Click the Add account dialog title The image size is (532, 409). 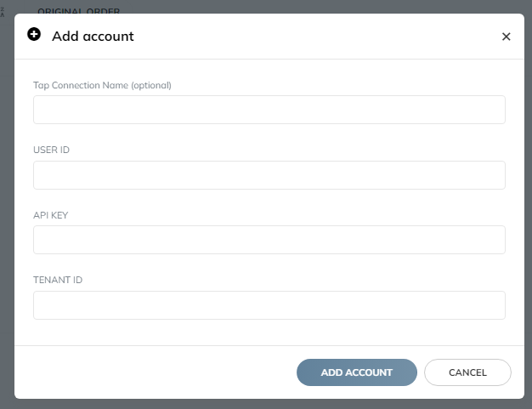coord(93,36)
